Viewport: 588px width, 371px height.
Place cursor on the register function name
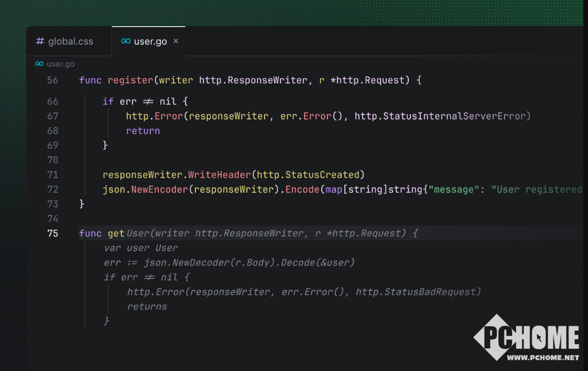point(130,80)
